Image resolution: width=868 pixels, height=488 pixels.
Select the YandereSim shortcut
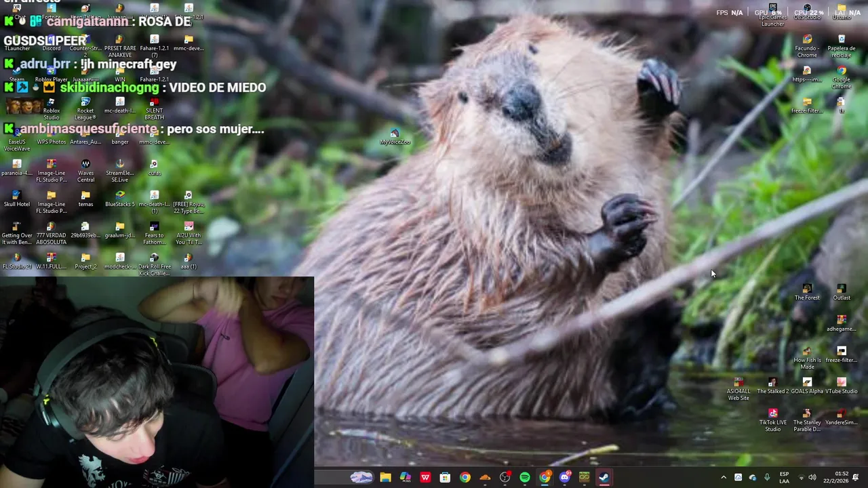[842, 418]
